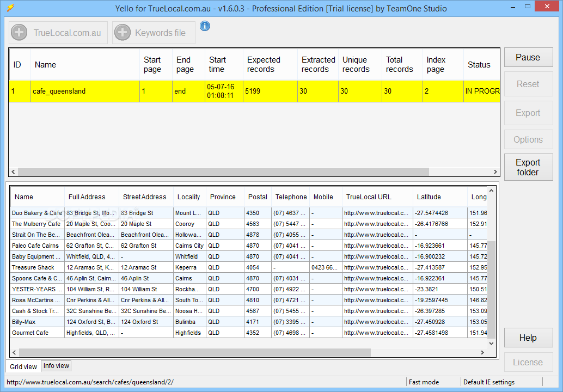Click the truelocal search URL in status bar

(90, 382)
